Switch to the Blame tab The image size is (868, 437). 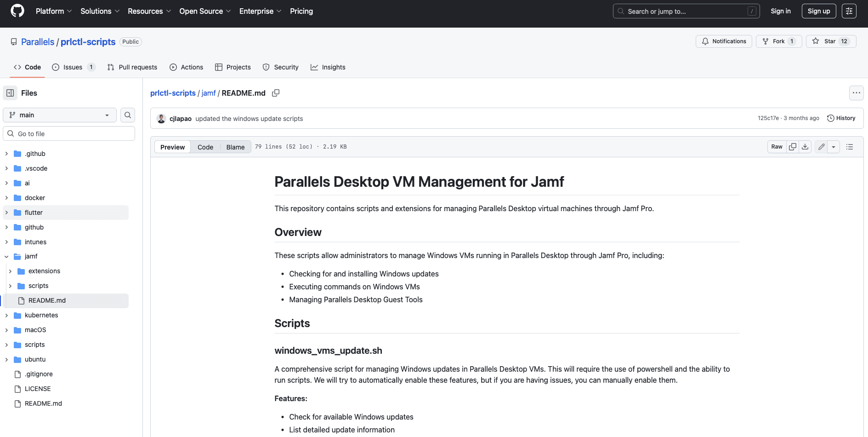click(235, 147)
